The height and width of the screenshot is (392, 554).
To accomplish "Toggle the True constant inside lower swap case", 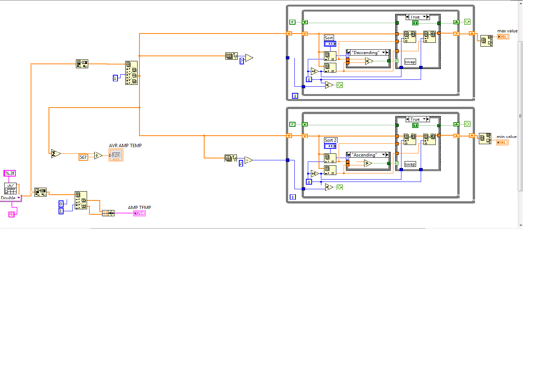I will click(x=415, y=125).
